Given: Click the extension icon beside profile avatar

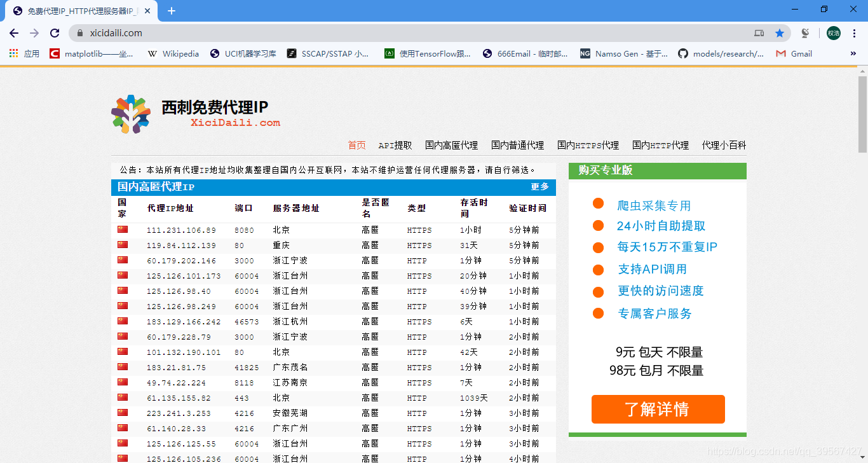Looking at the screenshot, I should [805, 33].
